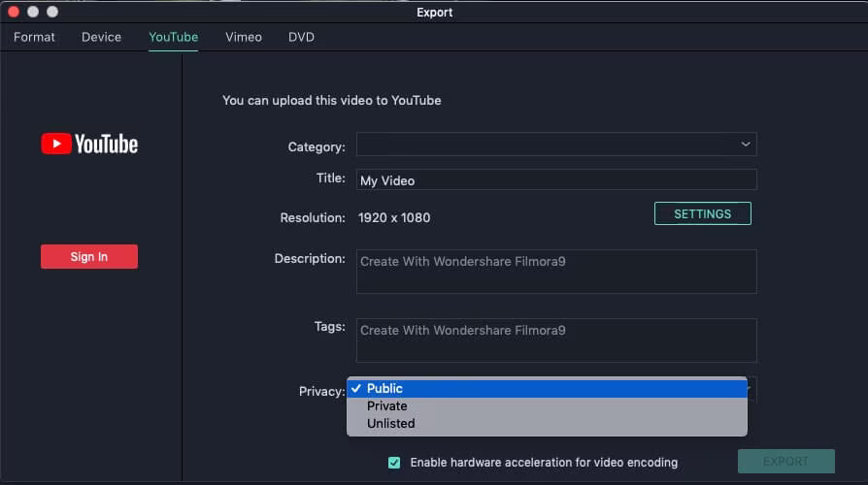The image size is (868, 485).
Task: Click the Title input field
Action: pyautogui.click(x=556, y=179)
